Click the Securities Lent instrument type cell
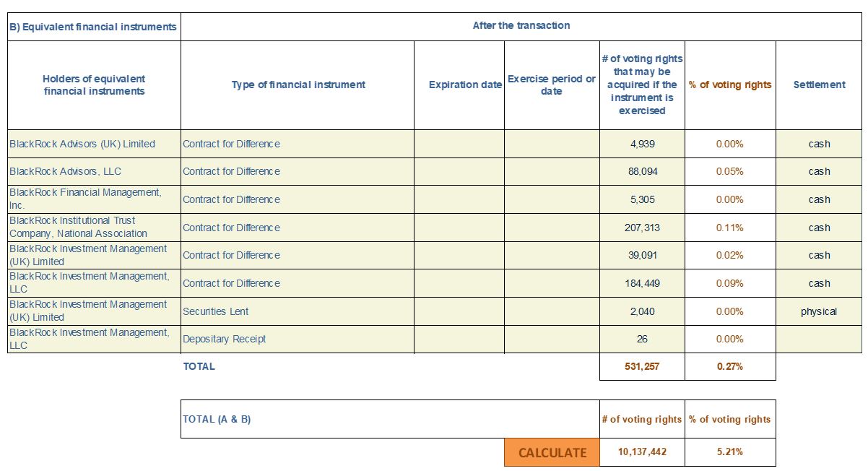Viewport: 868px width, 471px height. tap(297, 311)
